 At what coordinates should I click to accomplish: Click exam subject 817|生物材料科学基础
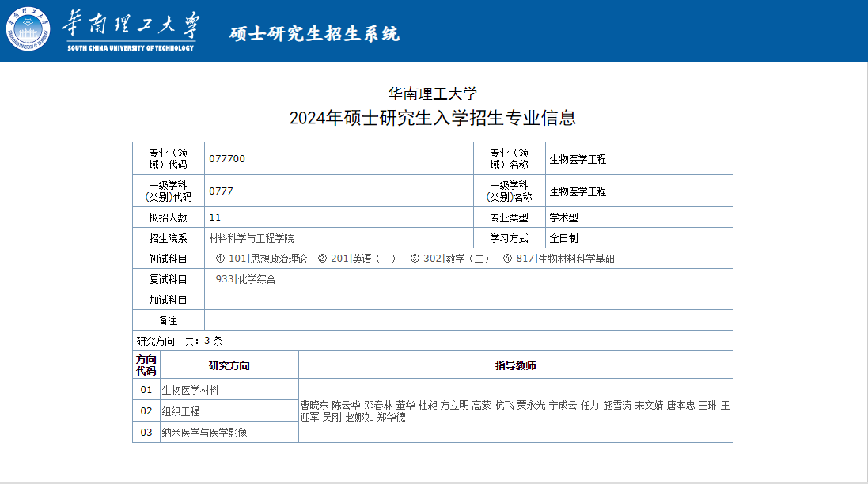pyautogui.click(x=559, y=259)
